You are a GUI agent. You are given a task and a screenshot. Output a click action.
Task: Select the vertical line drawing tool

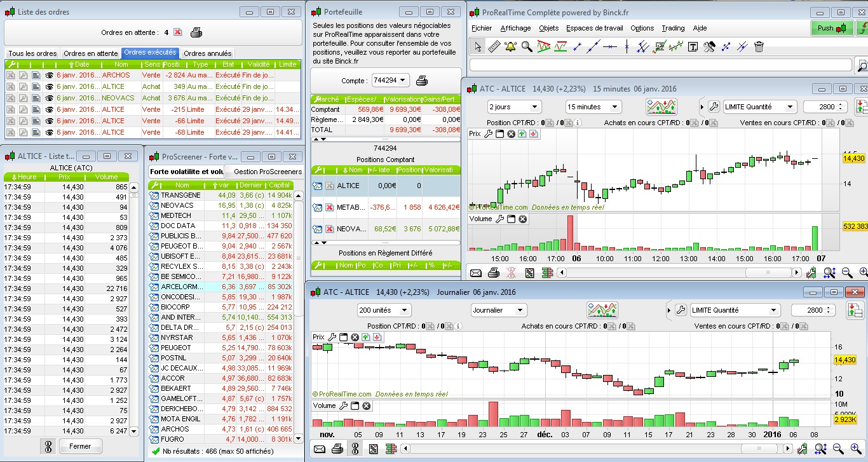click(627, 46)
